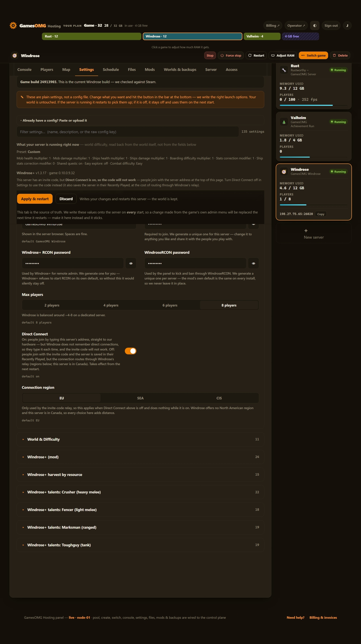Switch to the Map tab
The image size is (361, 644).
[66, 69]
